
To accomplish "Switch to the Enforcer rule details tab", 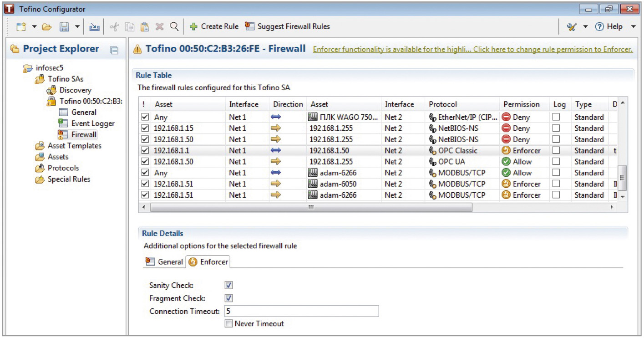I will click(x=208, y=261).
